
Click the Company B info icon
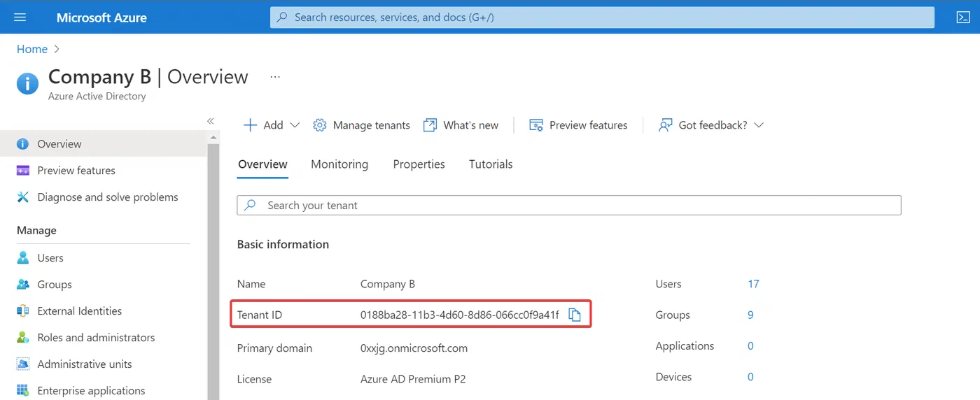[27, 85]
